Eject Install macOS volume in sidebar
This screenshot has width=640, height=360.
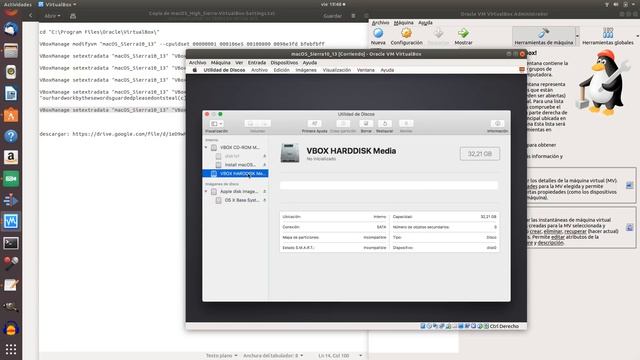click(x=264, y=165)
